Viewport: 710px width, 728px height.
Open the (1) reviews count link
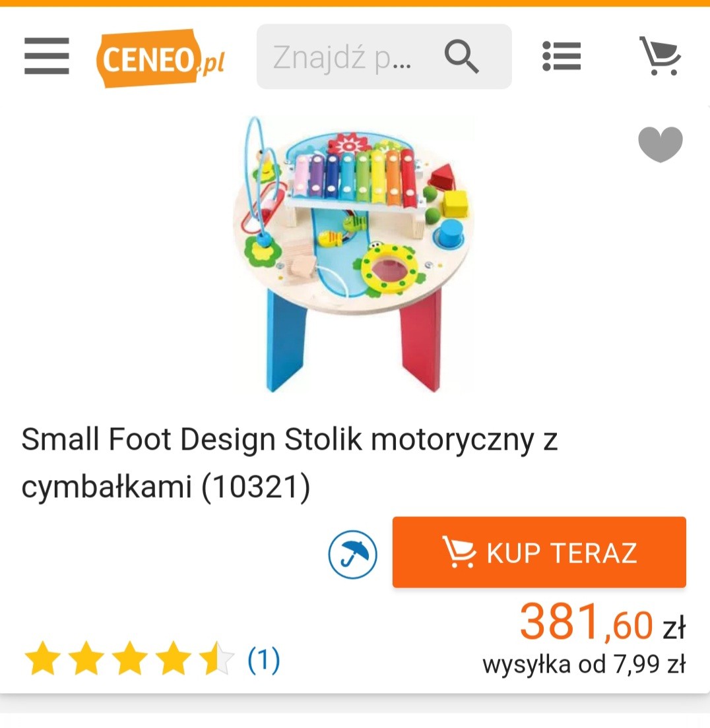pos(263,659)
